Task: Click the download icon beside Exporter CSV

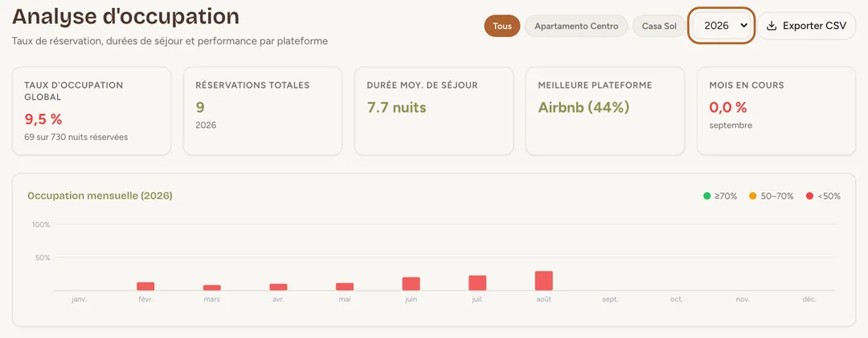Action: tap(772, 26)
